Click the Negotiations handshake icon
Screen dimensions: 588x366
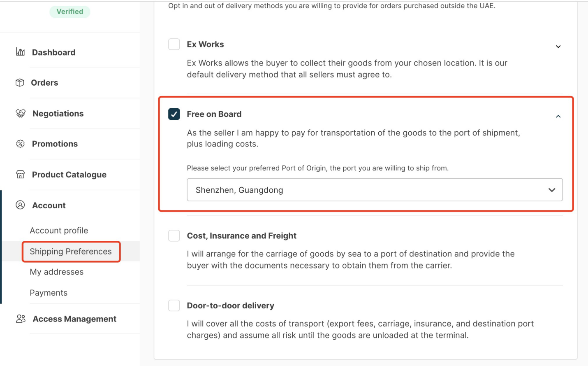click(20, 113)
